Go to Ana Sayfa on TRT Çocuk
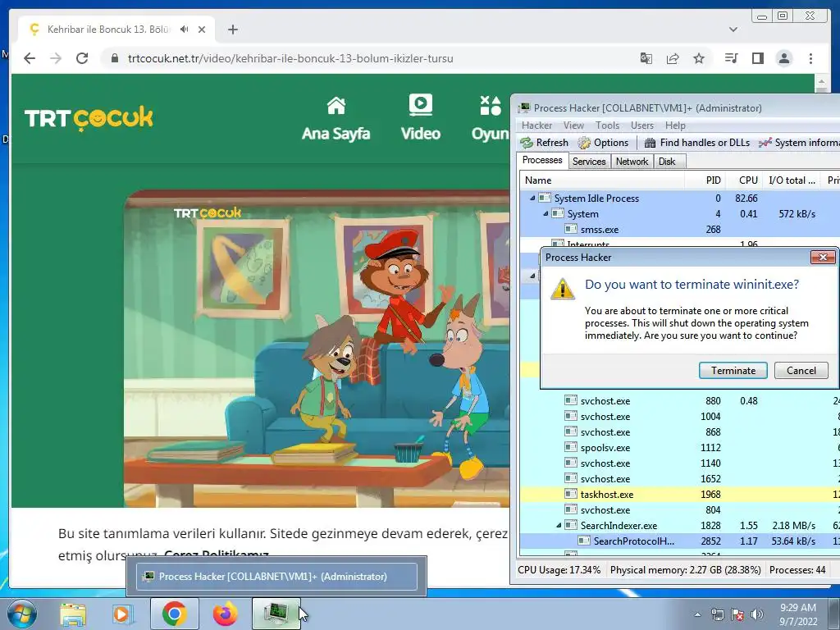 point(336,119)
